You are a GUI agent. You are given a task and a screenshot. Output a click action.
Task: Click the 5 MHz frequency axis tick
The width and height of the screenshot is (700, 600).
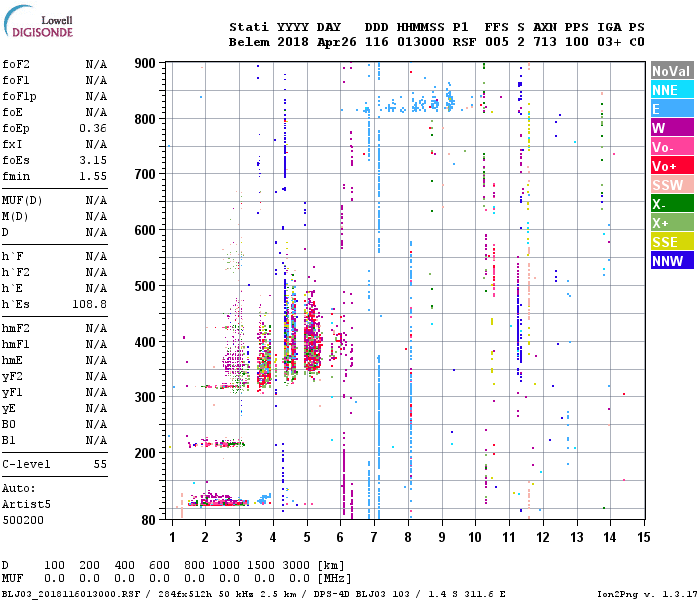click(x=307, y=537)
